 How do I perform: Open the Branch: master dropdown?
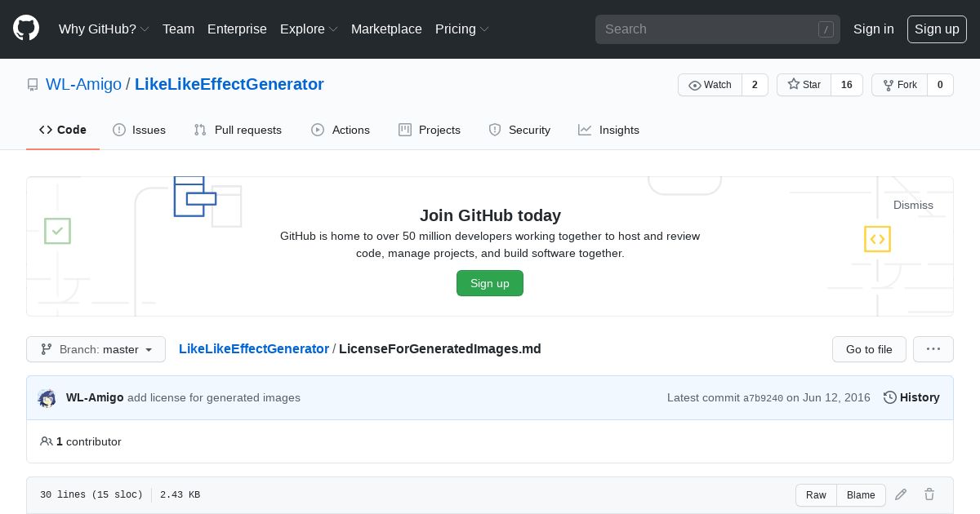pyautogui.click(x=96, y=349)
